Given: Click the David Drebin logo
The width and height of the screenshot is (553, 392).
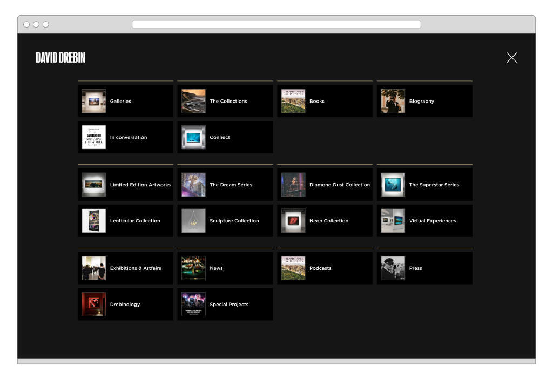Looking at the screenshot, I should (60, 58).
